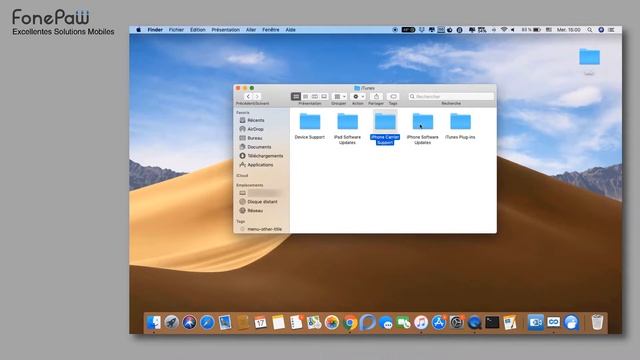This screenshot has width=640, height=360.
Task: Open Calendar from the Dock
Action: [260, 322]
